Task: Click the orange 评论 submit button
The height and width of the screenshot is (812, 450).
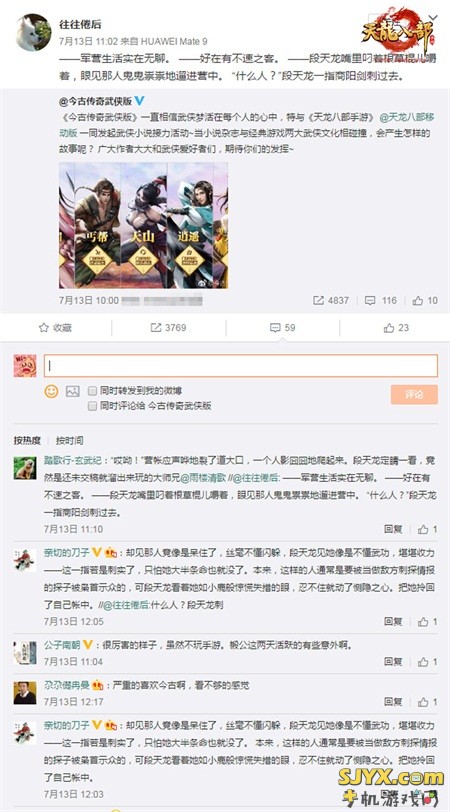Action: (x=414, y=395)
